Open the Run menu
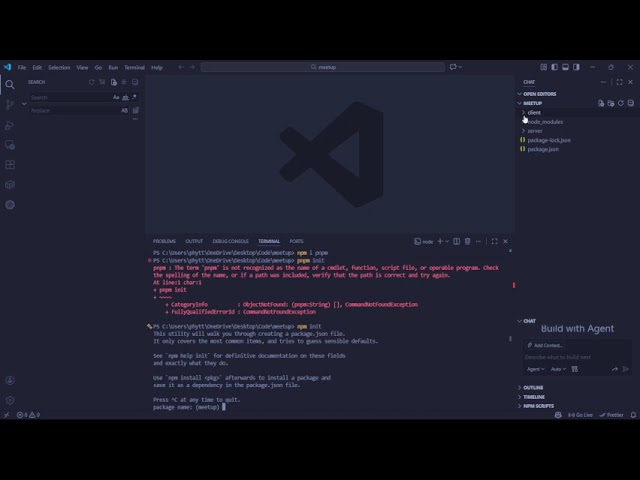The image size is (640, 480). 113,67
